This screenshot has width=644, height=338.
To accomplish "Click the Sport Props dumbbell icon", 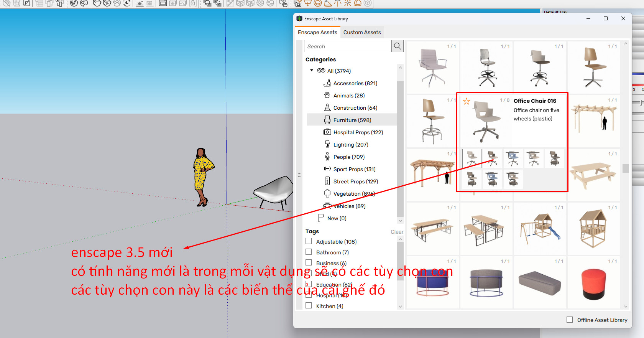I will click(327, 169).
